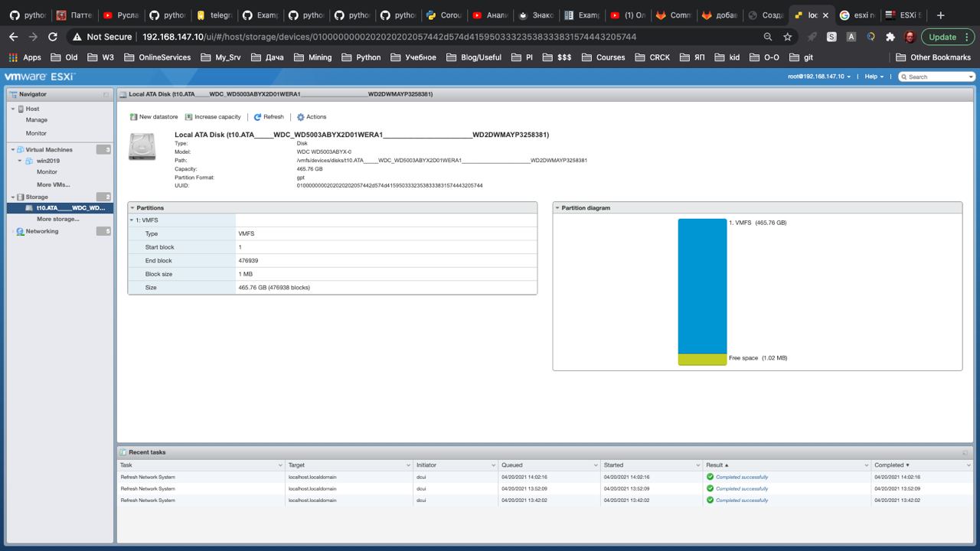Minimize the Recent tasks panel

point(965,452)
